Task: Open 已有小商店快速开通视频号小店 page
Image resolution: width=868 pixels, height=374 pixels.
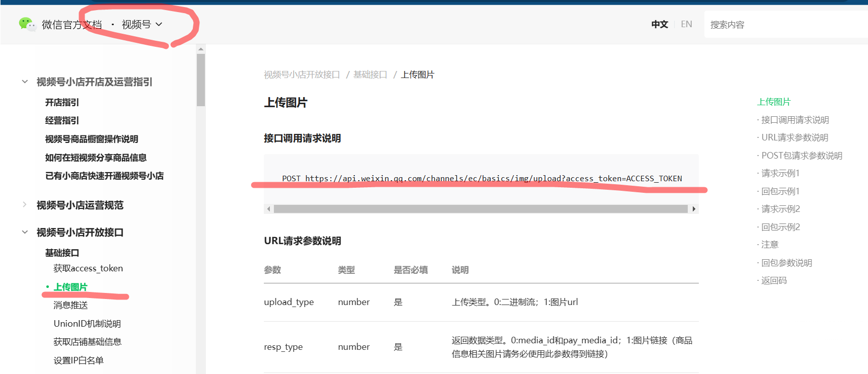Action: pos(104,176)
